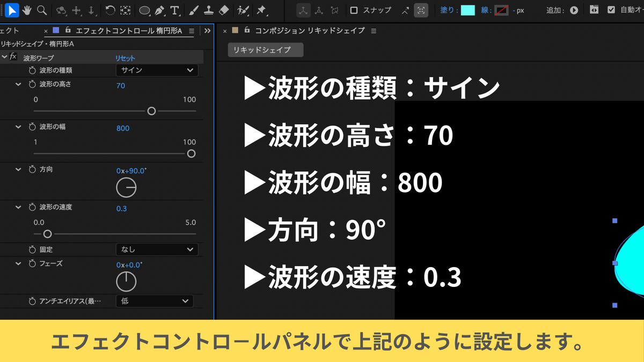Image resolution: width=644 pixels, height=362 pixels.
Task: Open the cyan 塗り fill color swatch
Action: (x=468, y=10)
